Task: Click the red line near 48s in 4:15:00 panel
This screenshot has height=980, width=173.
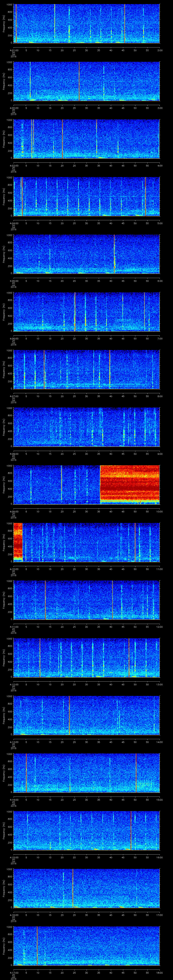Action: pos(131,831)
